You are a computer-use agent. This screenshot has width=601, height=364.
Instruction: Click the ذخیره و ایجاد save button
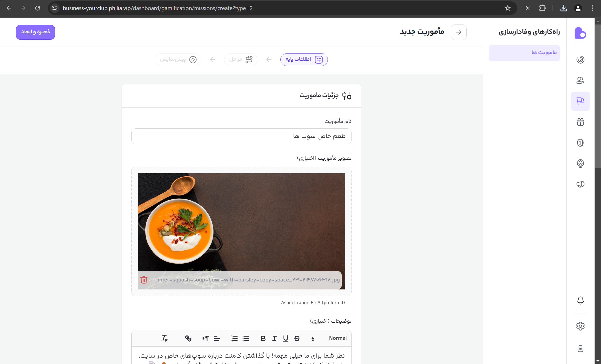pyautogui.click(x=35, y=32)
